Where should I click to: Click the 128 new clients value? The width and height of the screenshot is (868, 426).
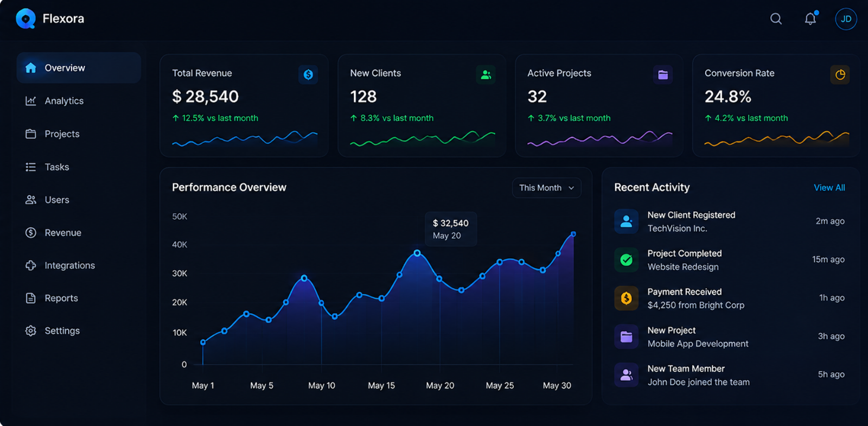pyautogui.click(x=363, y=97)
